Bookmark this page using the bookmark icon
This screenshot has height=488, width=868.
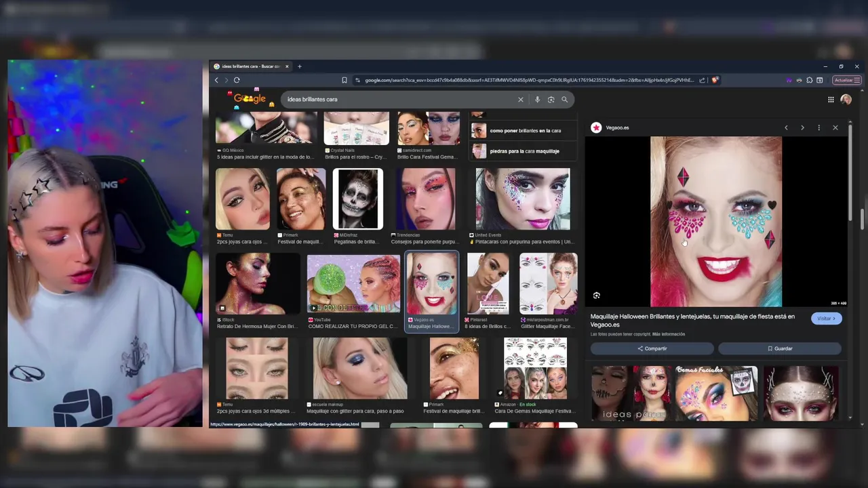coord(344,80)
